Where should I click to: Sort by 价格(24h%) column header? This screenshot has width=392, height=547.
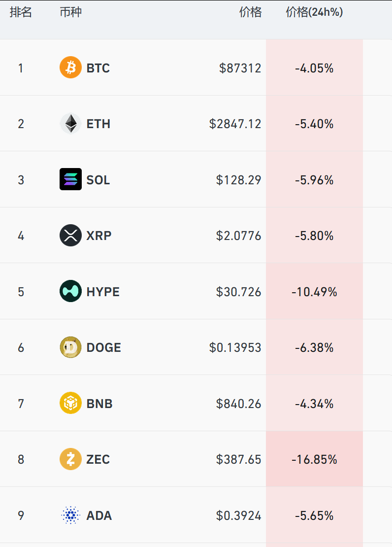point(314,13)
